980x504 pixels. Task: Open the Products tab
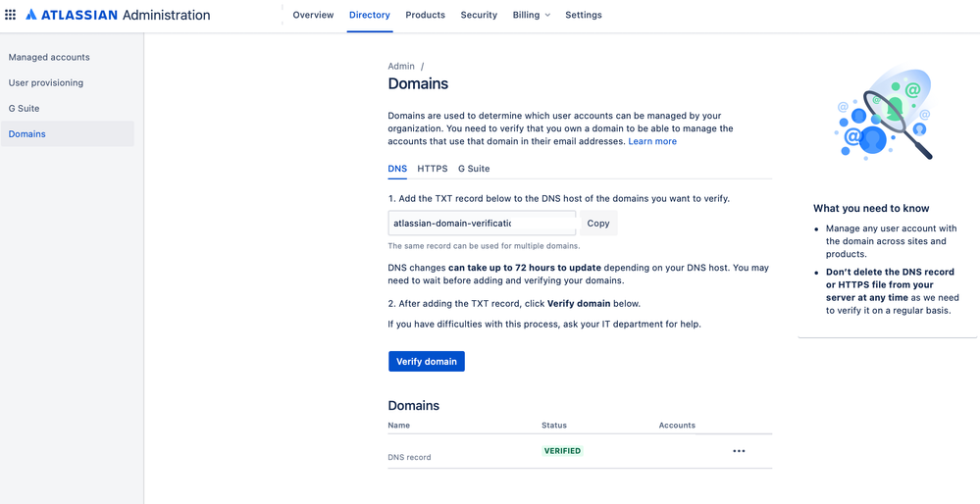point(425,15)
